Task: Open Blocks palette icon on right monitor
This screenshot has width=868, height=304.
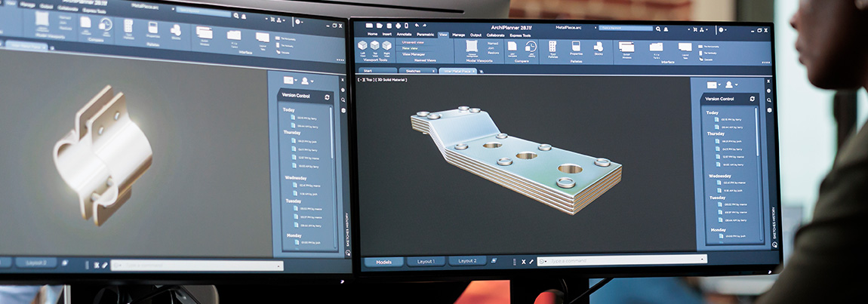Action: coord(599,47)
